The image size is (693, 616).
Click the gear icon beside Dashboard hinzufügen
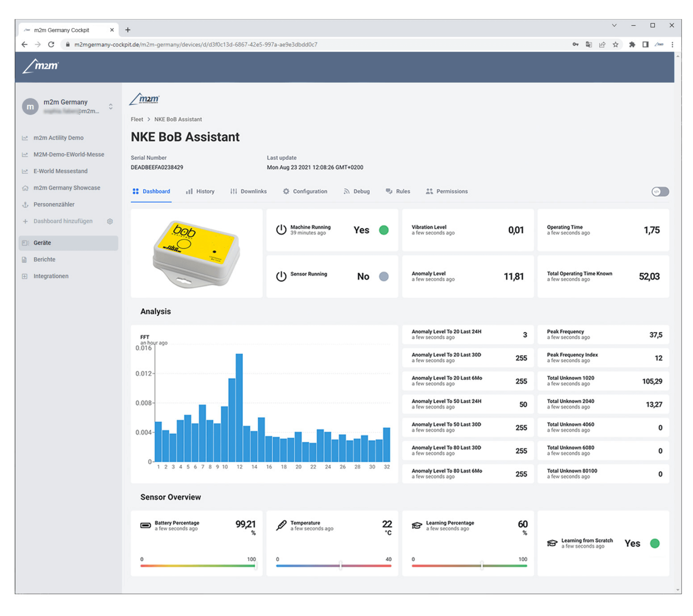[110, 221]
